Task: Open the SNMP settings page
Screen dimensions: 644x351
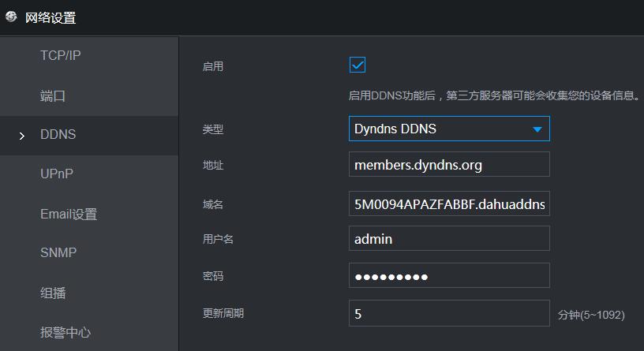Action: (x=58, y=252)
